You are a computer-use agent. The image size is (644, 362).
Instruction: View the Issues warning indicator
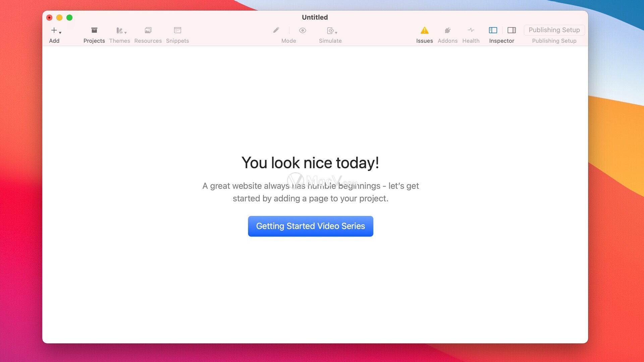(x=424, y=30)
